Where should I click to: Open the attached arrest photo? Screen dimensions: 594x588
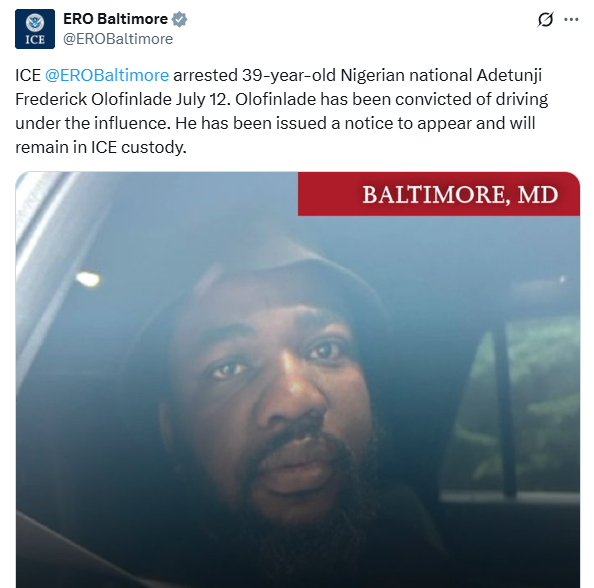298,380
